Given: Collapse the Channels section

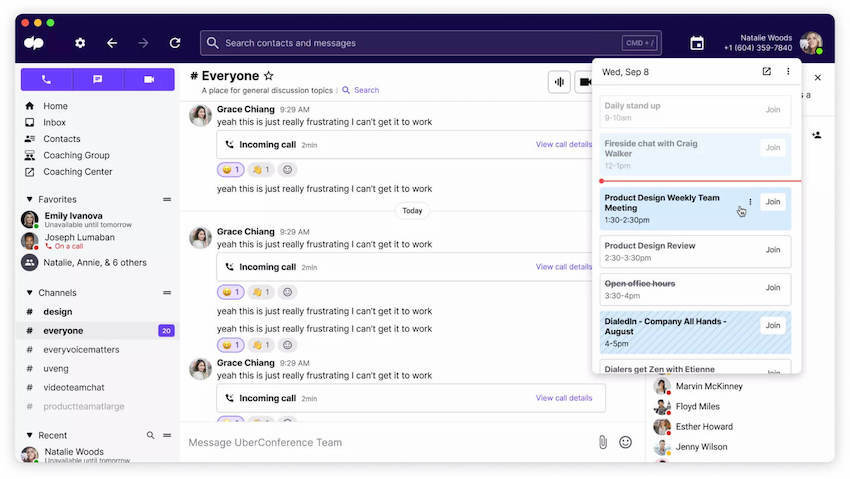Looking at the screenshot, I should (29, 293).
